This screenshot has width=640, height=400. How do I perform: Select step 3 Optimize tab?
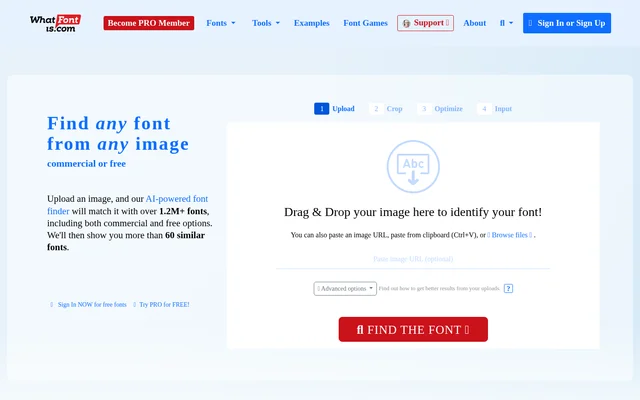point(440,109)
